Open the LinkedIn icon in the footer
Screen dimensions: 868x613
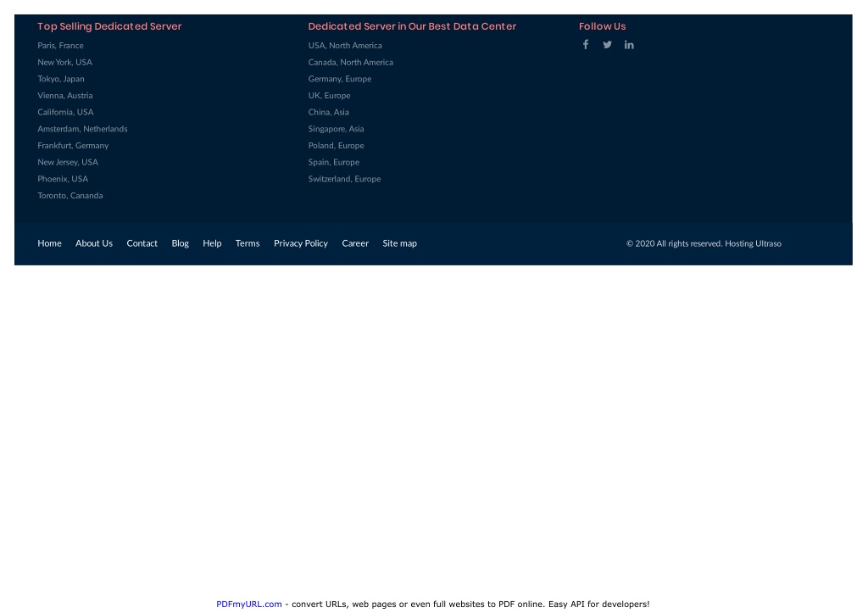[629, 45]
